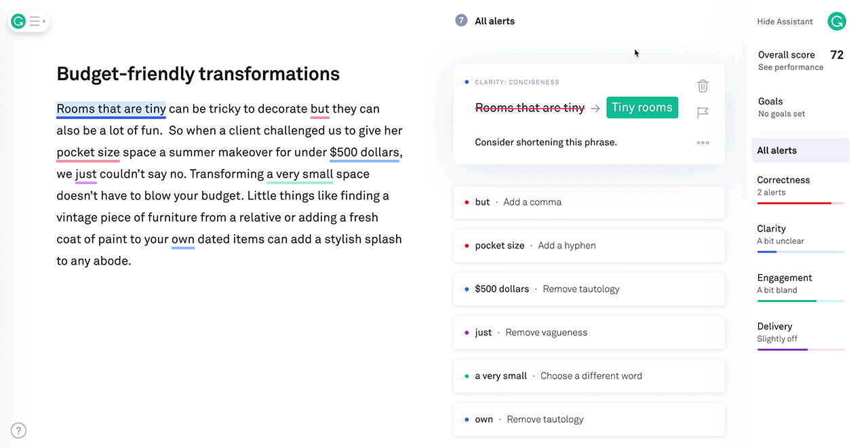Hide the Grammarly Assistant panel
The width and height of the screenshot is (868, 448).
click(785, 21)
